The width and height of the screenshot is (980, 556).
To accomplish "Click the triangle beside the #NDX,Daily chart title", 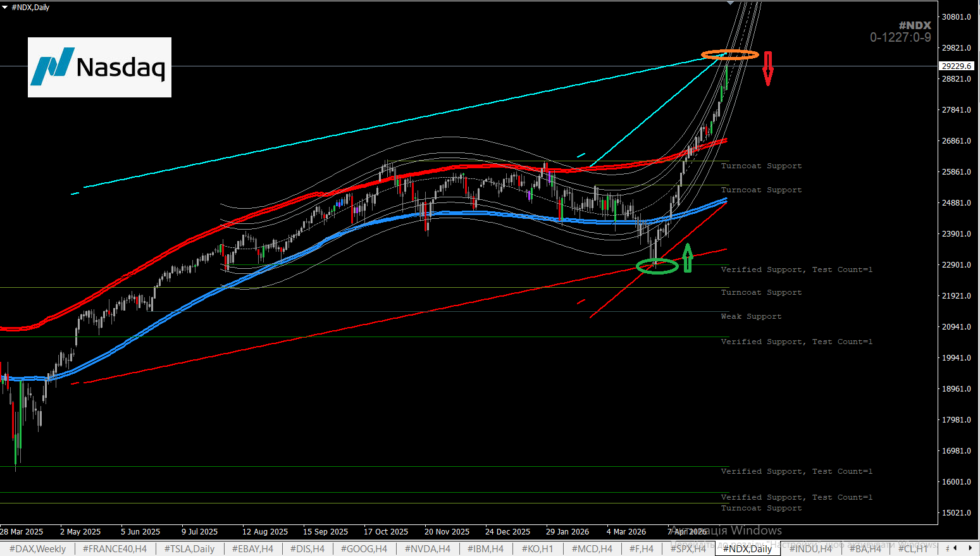I will (x=6, y=8).
